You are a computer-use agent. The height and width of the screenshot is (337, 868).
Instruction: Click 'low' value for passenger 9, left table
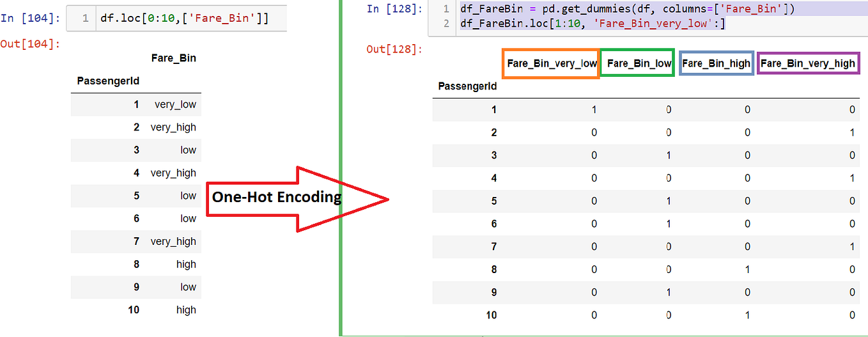coord(188,287)
